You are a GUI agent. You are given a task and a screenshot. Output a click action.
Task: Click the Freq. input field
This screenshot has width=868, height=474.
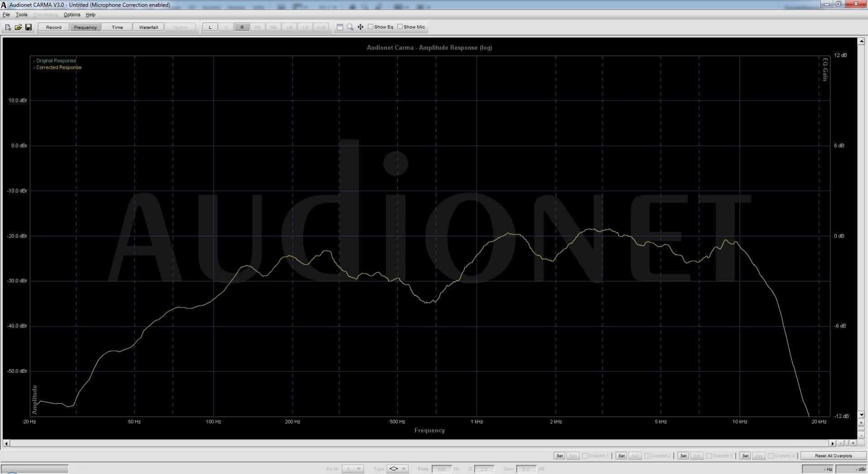[442, 469]
